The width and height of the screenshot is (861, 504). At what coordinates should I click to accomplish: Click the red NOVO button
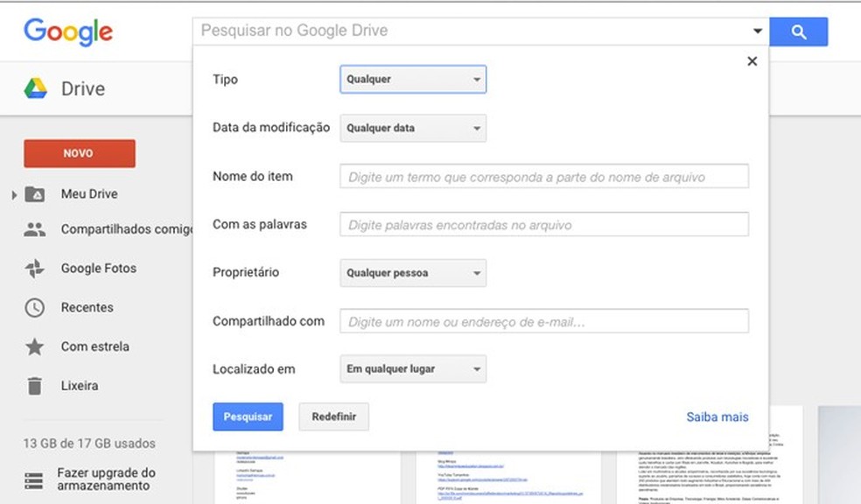(x=80, y=153)
